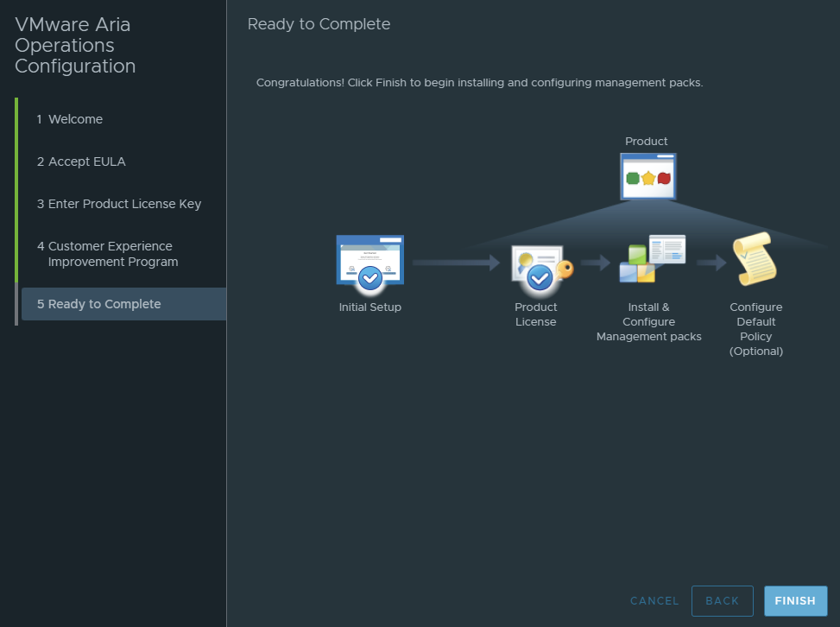This screenshot has height=627, width=840.
Task: Click the arrow between Initial Setup and License
Action: pyautogui.click(x=456, y=262)
